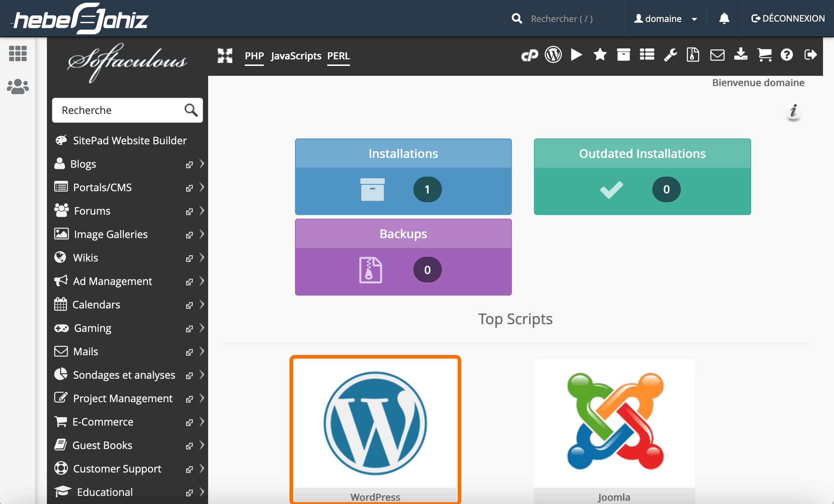Image resolution: width=834 pixels, height=504 pixels.
Task: Open email settings envelope icon in toolbar
Action: 717,55
